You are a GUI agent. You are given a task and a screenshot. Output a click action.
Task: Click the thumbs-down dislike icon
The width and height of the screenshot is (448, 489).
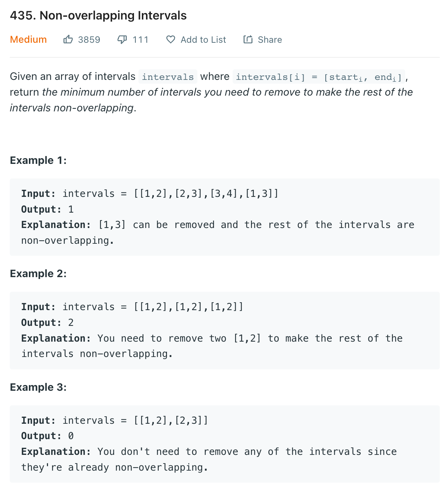pos(122,39)
